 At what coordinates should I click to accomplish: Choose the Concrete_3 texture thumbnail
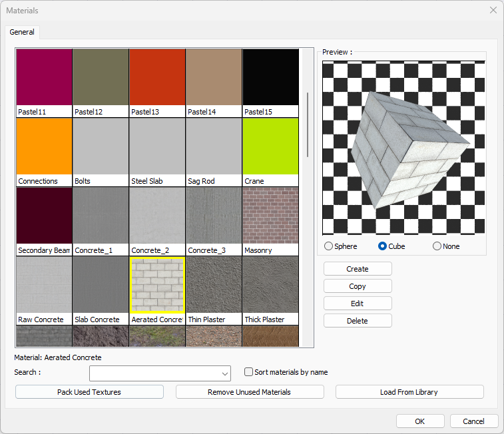point(214,216)
